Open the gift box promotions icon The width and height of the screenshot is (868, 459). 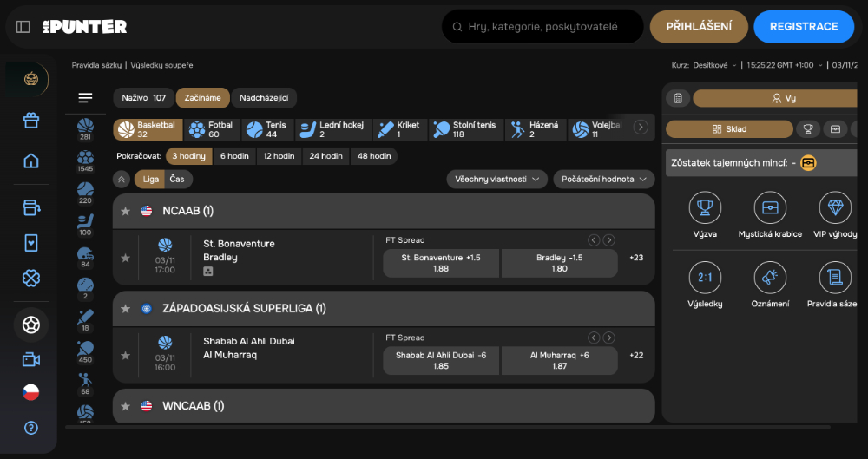click(31, 121)
